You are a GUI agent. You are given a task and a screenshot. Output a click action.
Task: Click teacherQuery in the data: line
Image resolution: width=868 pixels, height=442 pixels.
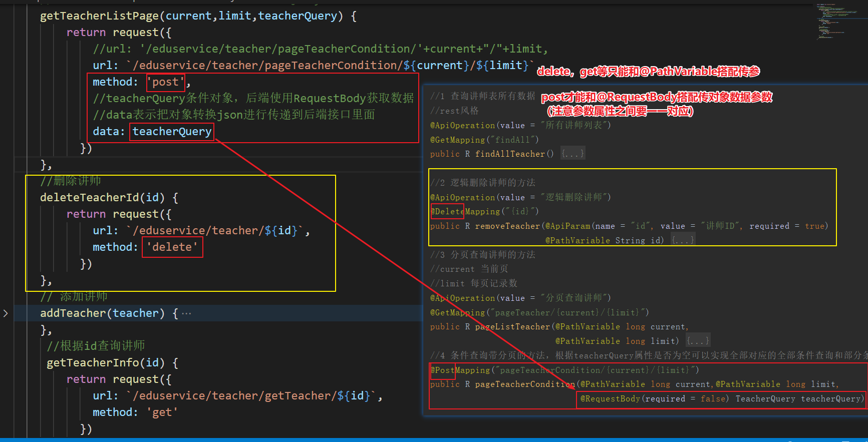172,132
